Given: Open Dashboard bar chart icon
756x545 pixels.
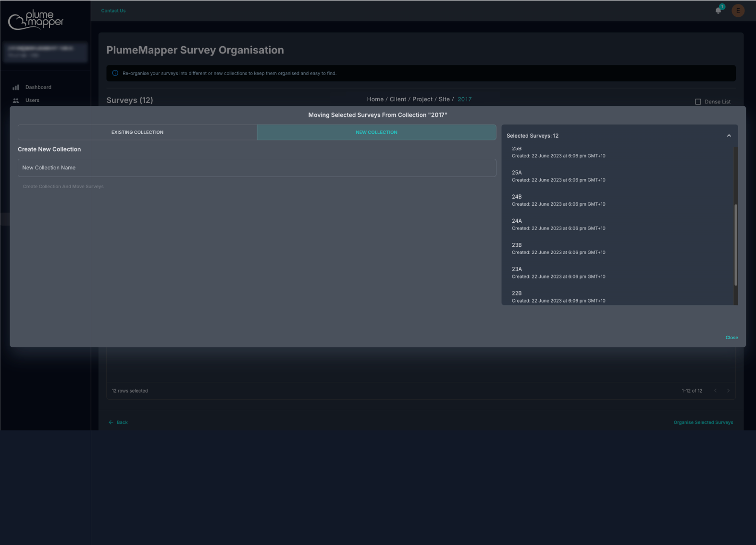Looking at the screenshot, I should pyautogui.click(x=16, y=88).
